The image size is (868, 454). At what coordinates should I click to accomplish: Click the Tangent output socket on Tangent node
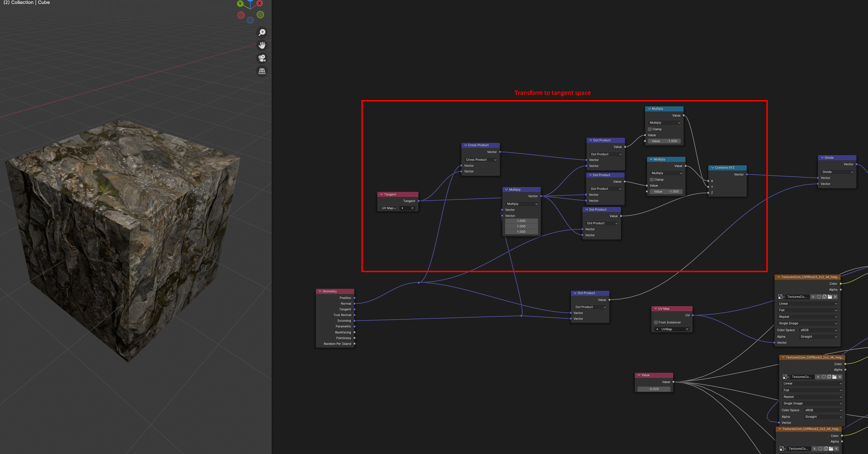(x=419, y=201)
